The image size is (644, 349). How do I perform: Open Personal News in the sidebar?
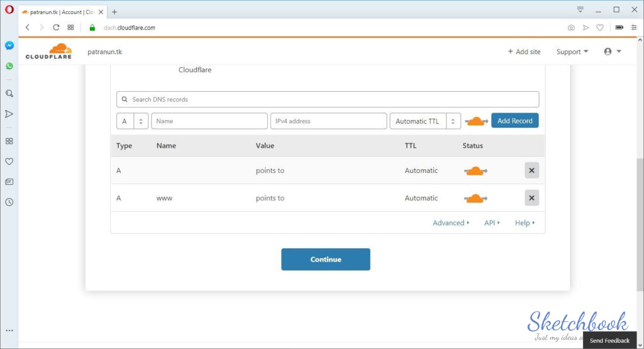(9, 182)
